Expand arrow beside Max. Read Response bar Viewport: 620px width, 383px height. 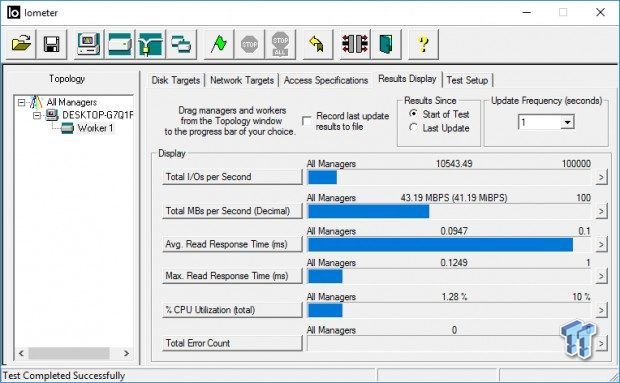pos(601,276)
